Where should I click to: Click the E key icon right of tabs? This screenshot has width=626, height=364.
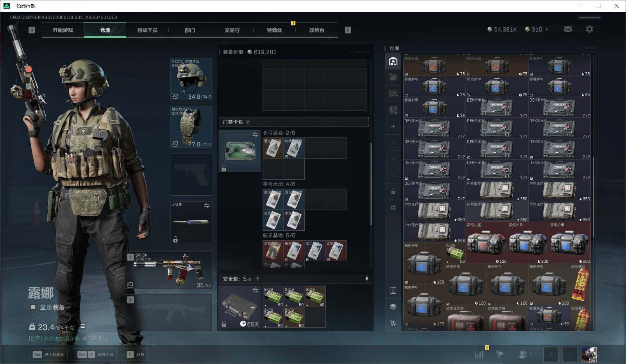pyautogui.click(x=348, y=30)
